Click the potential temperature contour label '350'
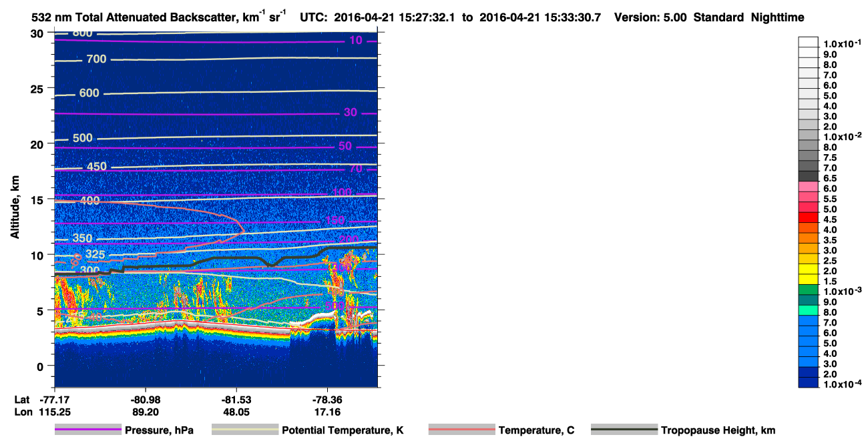 point(83,239)
